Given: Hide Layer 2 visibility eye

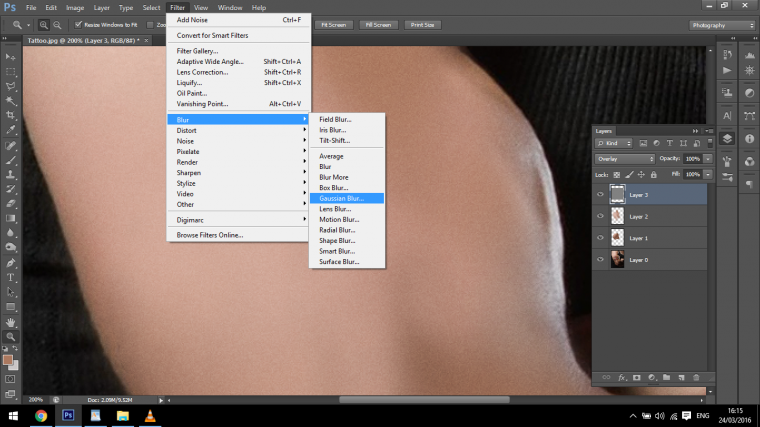Looking at the screenshot, I should (600, 216).
